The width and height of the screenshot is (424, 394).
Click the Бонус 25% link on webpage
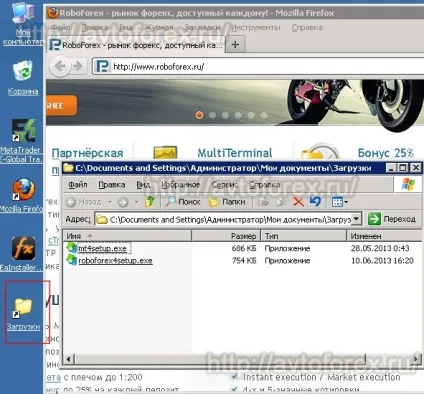tap(386, 153)
